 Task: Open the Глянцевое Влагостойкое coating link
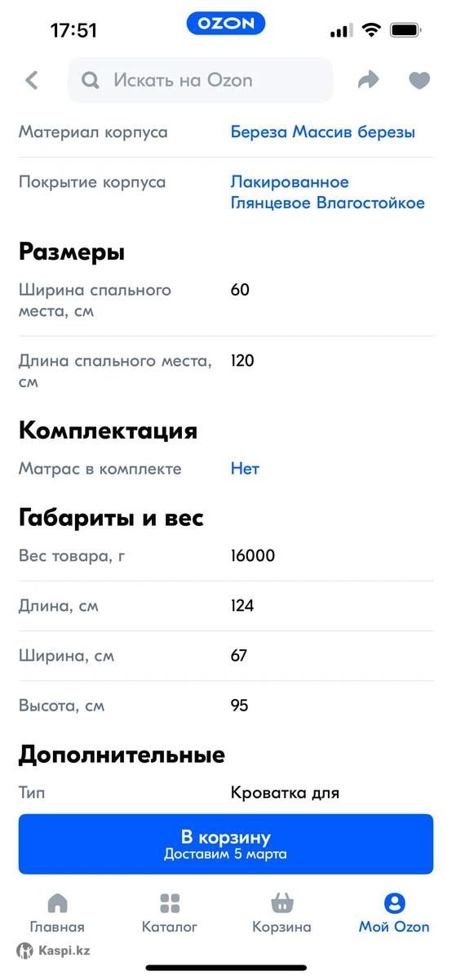click(328, 203)
